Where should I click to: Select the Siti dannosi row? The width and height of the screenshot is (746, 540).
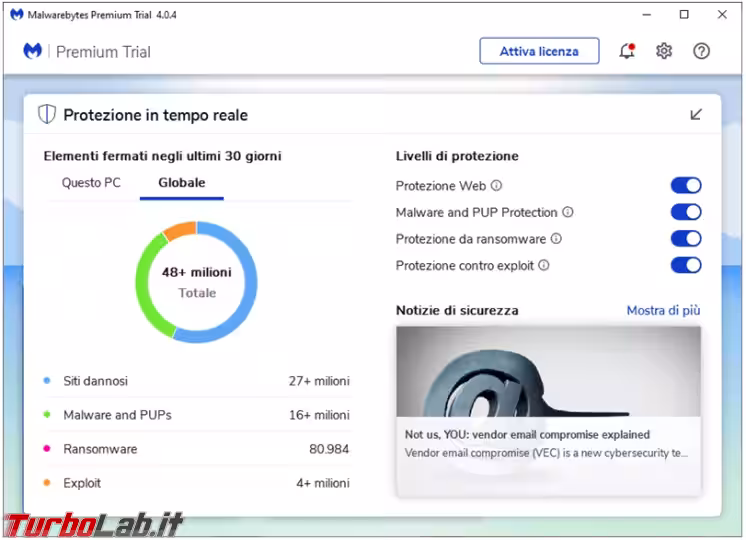tap(196, 381)
